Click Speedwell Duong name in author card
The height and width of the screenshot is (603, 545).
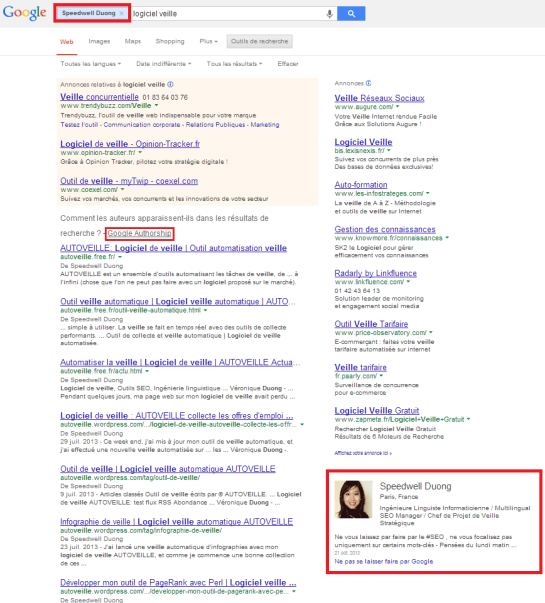(415, 486)
